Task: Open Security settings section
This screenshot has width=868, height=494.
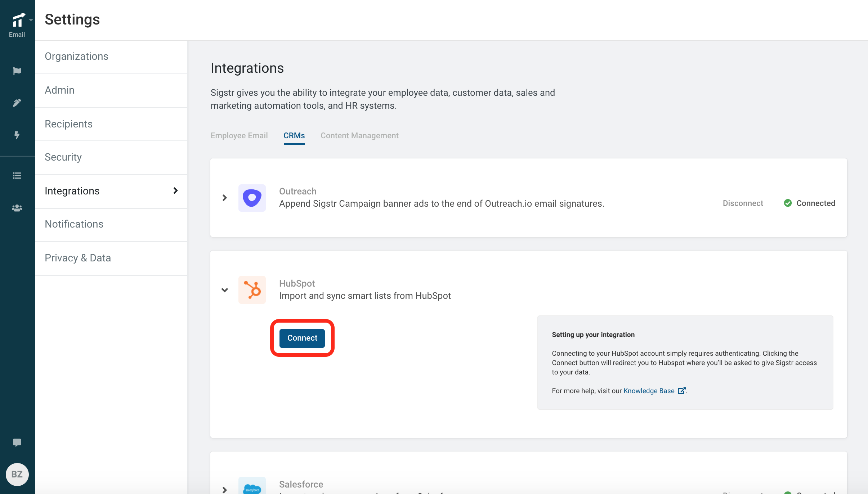Action: 111,157
